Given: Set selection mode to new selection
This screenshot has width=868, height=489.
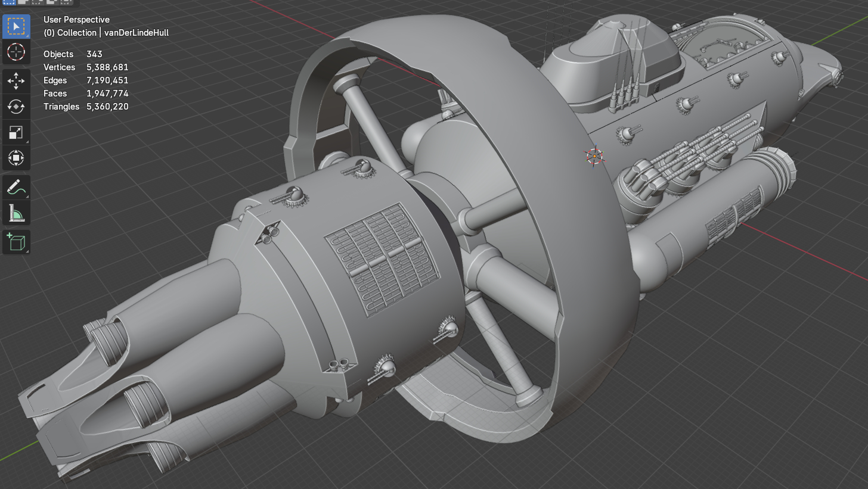Looking at the screenshot, I should pos(11,2).
